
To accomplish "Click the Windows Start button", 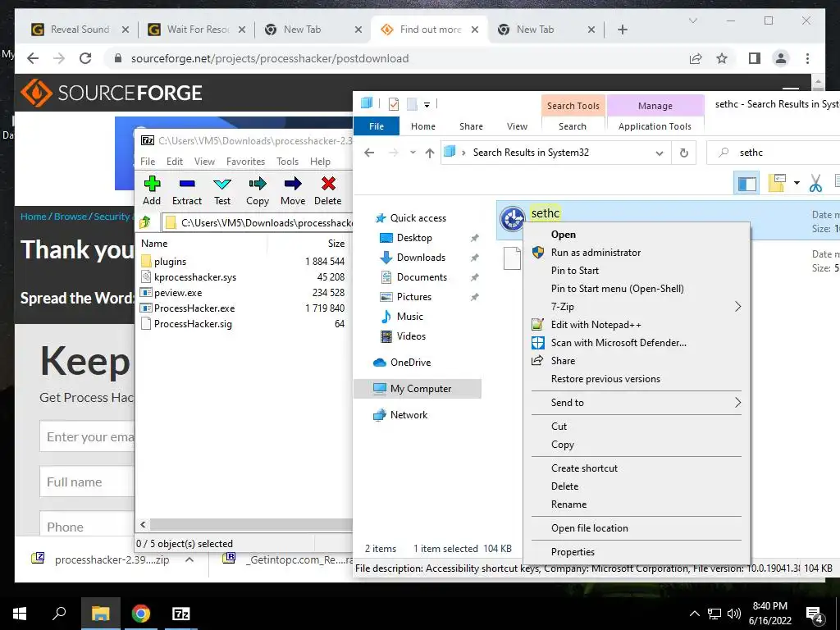I will (20, 614).
